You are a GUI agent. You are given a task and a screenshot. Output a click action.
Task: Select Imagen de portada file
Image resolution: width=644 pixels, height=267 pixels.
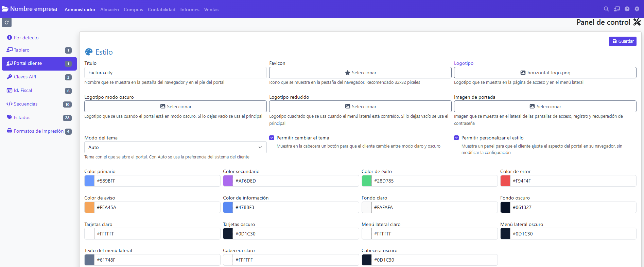[545, 107]
